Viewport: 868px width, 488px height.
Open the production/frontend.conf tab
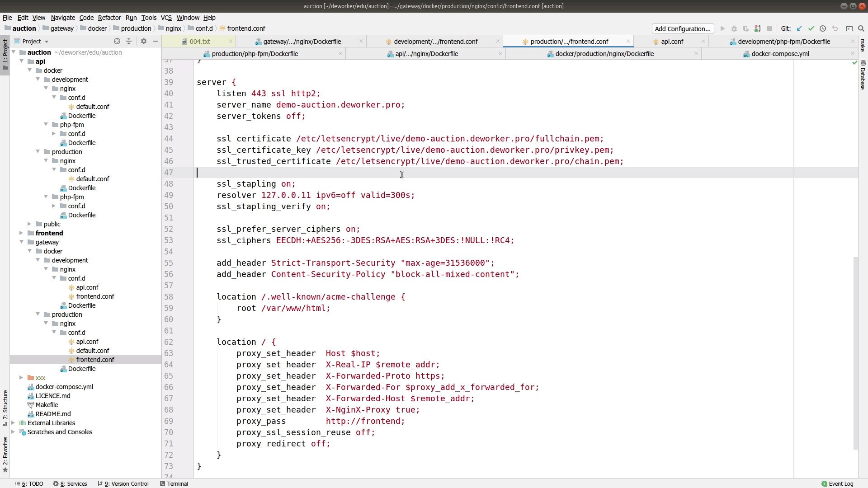coord(569,41)
